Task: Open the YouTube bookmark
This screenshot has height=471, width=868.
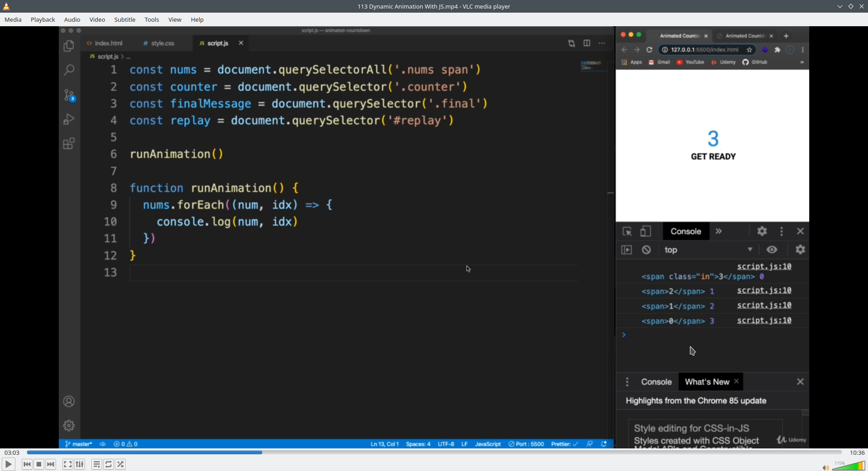Action: 690,62
